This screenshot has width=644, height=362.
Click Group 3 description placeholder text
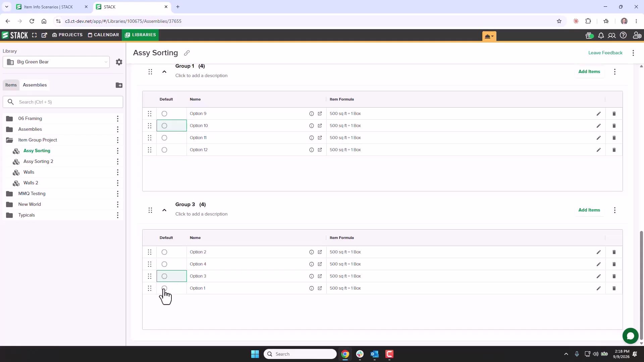tap(201, 214)
